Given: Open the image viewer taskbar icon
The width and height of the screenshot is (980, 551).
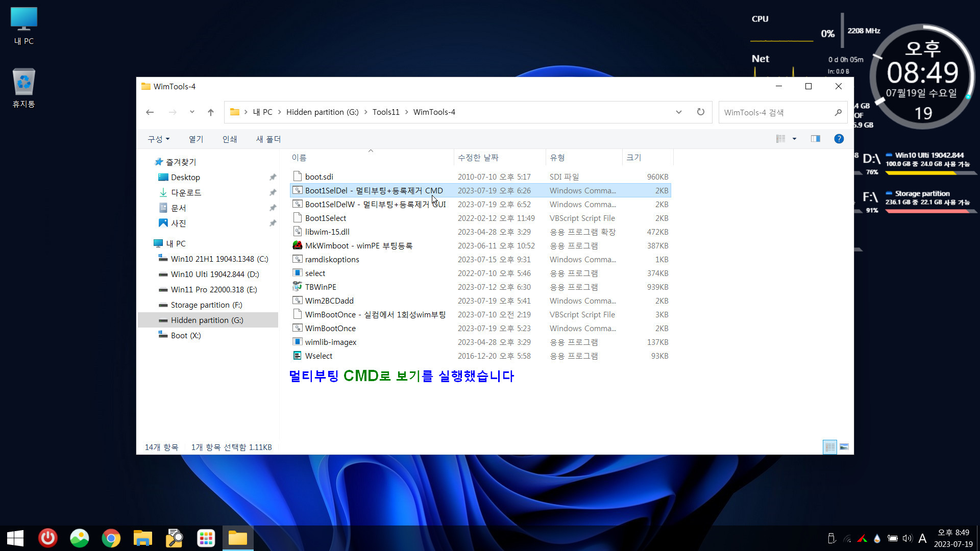Looking at the screenshot, I should click(80, 538).
